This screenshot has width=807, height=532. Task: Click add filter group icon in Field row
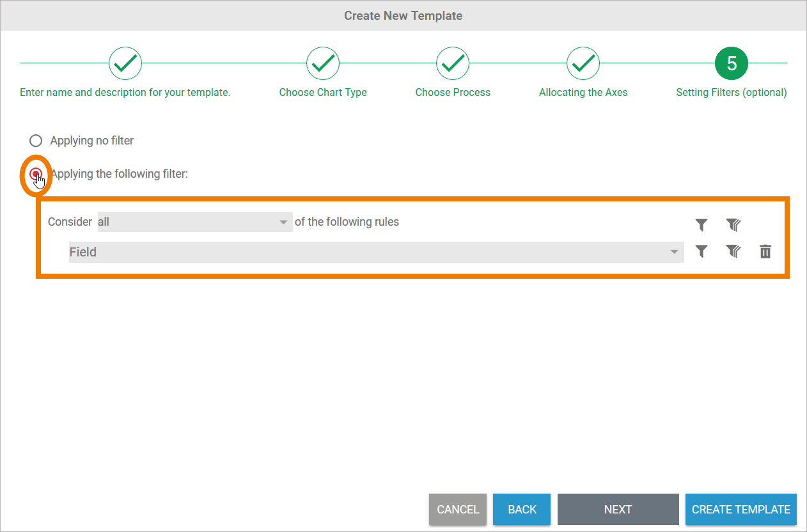(733, 251)
